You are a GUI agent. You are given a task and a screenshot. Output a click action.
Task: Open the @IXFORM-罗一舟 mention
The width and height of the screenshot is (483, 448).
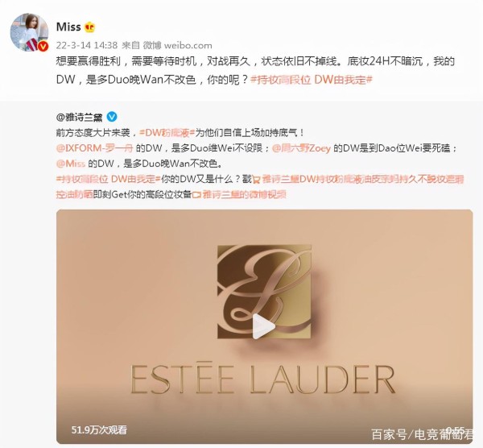click(94, 148)
